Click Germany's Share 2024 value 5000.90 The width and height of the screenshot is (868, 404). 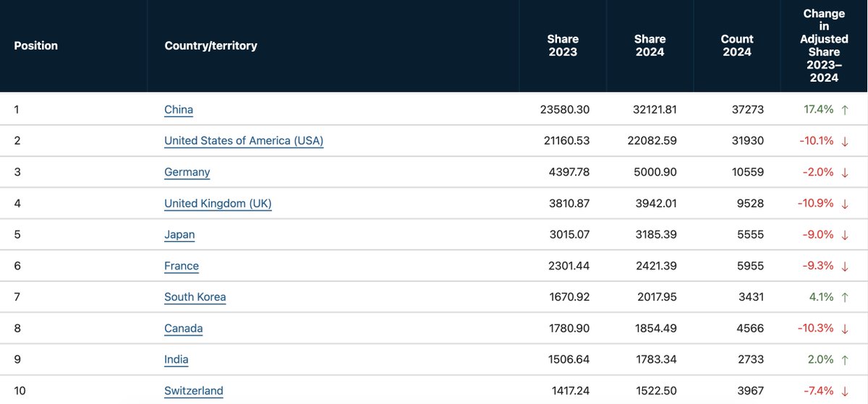tap(655, 172)
